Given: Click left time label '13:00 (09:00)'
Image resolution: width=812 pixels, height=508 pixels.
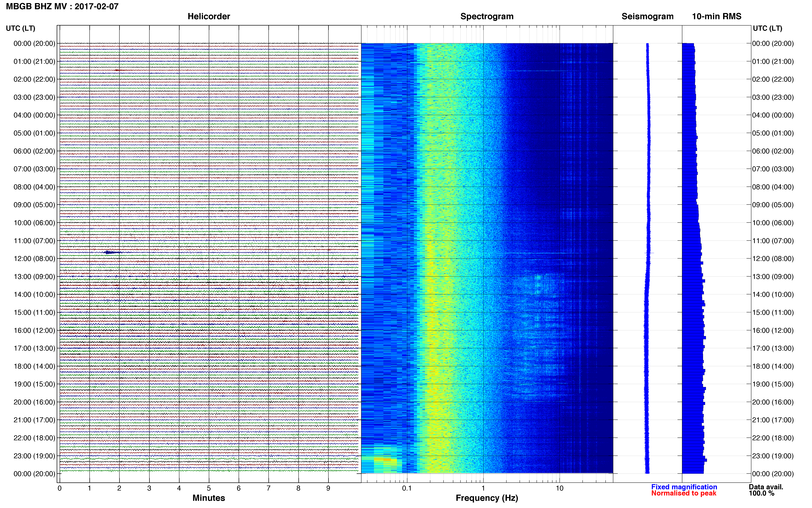Looking at the screenshot, I should (x=34, y=277).
